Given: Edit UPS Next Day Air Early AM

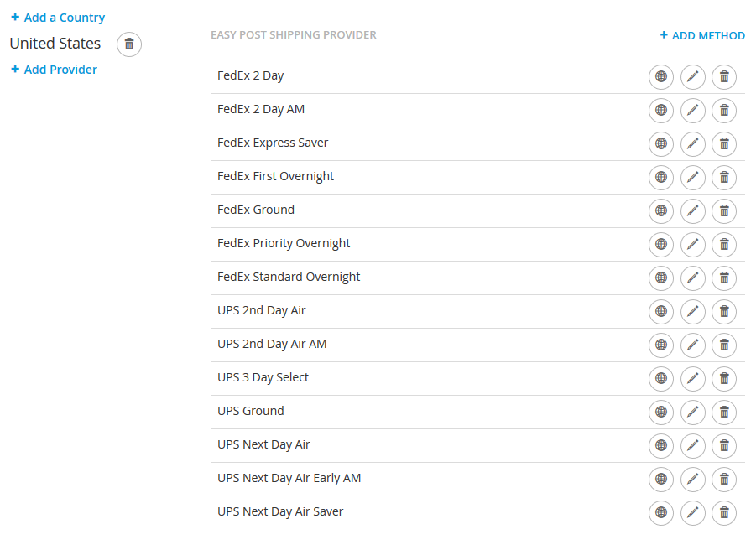Looking at the screenshot, I should (693, 480).
